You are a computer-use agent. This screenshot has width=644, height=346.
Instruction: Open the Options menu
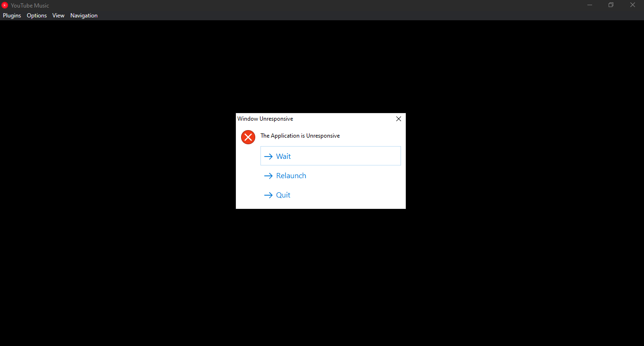tap(36, 15)
